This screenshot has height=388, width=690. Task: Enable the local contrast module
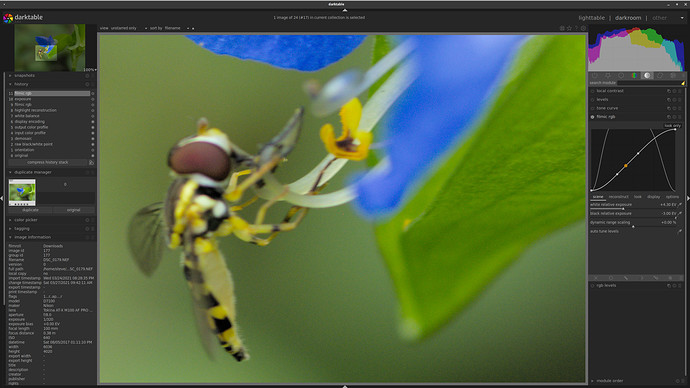592,91
